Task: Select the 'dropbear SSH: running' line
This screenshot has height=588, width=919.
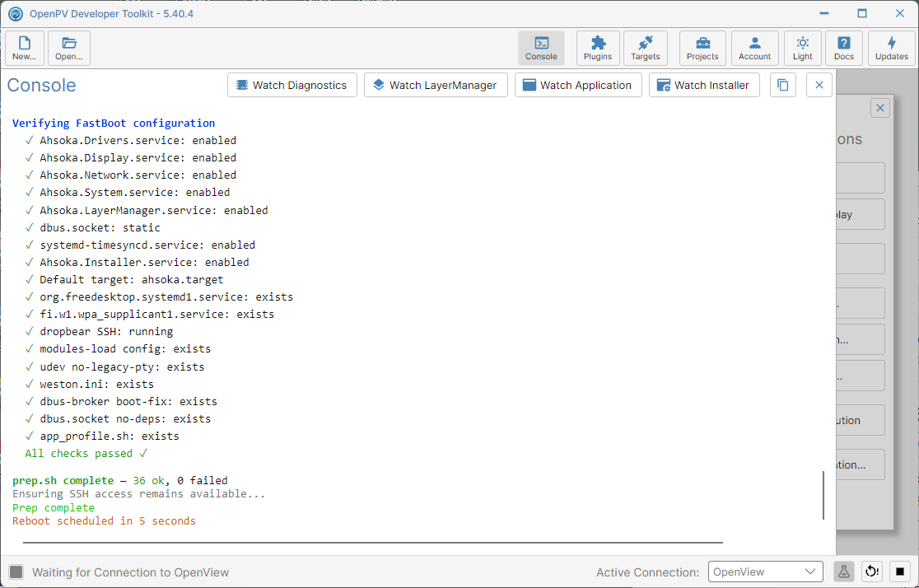Action: 100,332
